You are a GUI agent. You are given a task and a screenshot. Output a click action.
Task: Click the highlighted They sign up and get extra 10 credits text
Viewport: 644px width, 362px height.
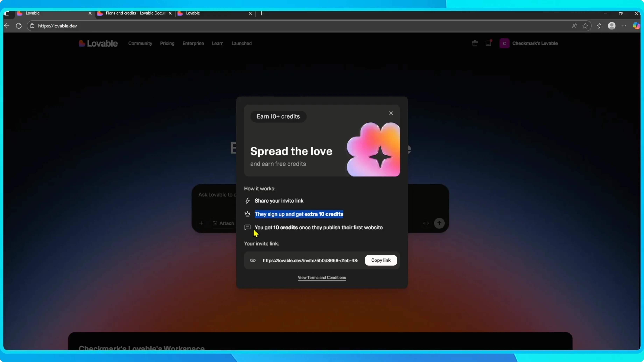[299, 214]
